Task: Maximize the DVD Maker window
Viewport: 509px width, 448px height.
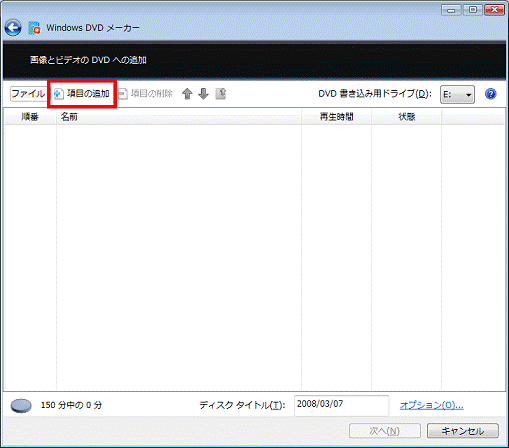Action: pyautogui.click(x=473, y=10)
